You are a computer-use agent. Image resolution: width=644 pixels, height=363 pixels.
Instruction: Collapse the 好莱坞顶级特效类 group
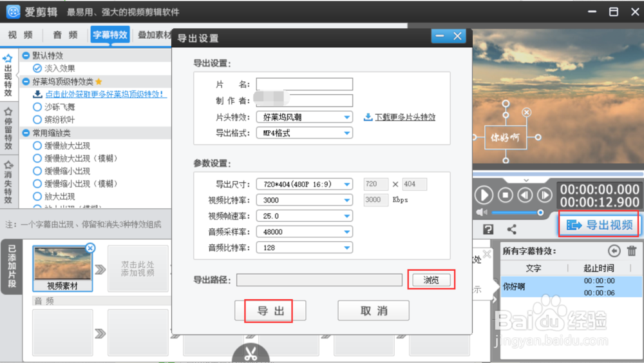point(26,81)
